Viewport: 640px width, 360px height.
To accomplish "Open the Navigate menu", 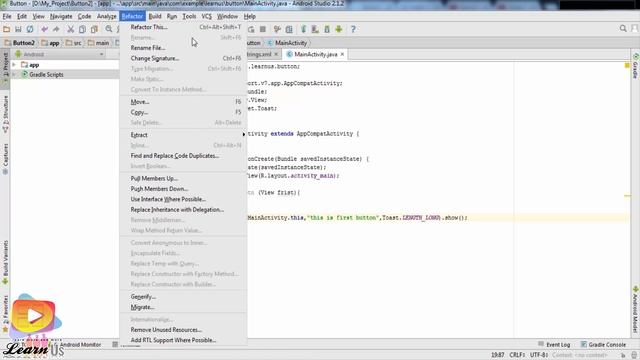I will click(x=61, y=16).
